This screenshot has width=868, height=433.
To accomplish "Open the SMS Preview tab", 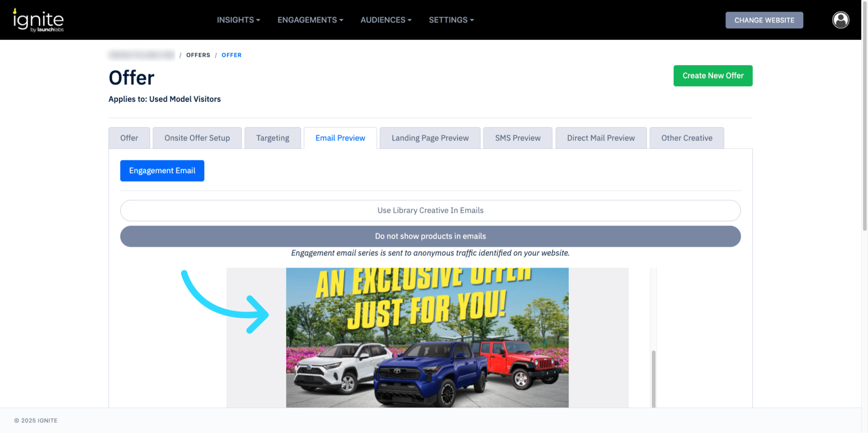I will [x=517, y=138].
